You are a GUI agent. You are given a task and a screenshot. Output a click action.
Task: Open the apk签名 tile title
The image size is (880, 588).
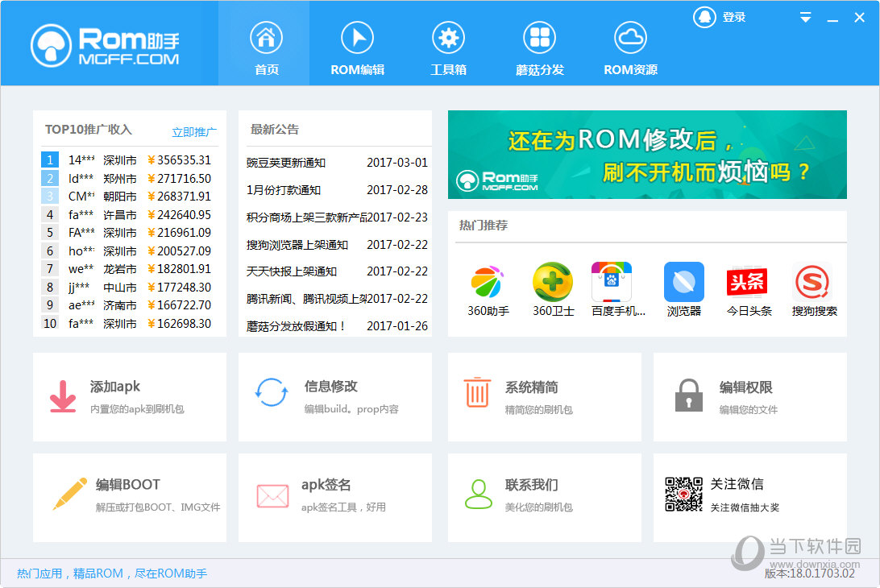326,484
